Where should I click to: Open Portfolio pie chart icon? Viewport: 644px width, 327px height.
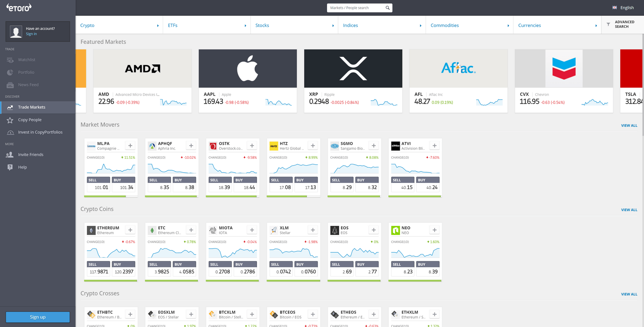click(10, 72)
